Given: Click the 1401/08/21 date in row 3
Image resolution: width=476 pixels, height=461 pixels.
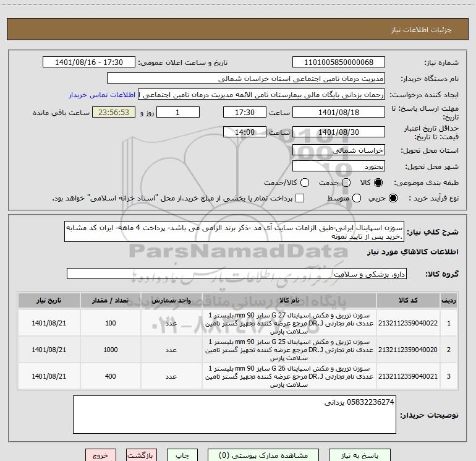Looking at the screenshot, I should coord(49,376).
